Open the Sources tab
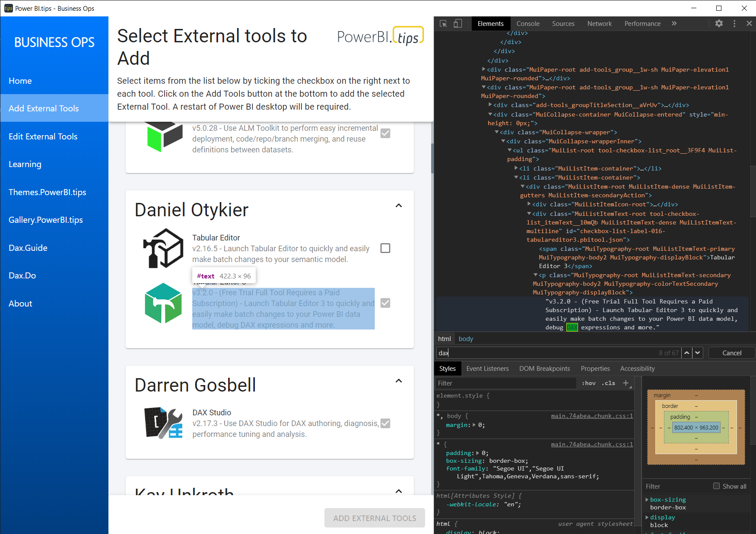The width and height of the screenshot is (756, 534). coord(563,24)
